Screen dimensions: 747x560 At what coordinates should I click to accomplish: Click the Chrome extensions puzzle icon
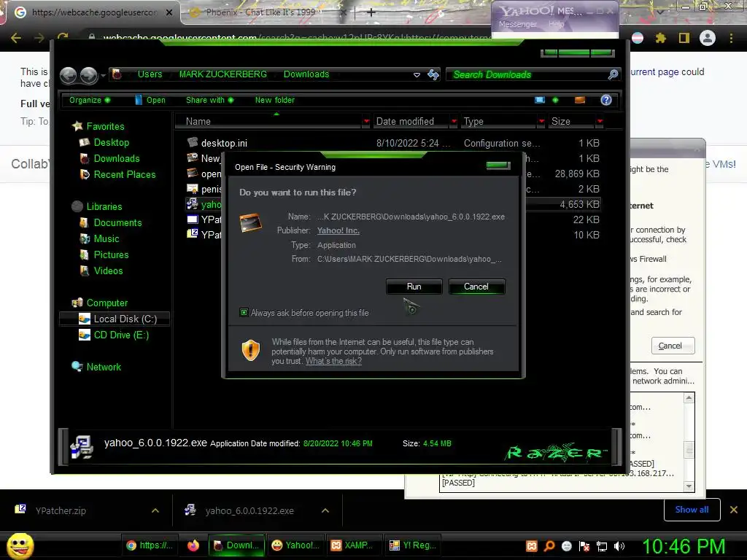pos(660,38)
